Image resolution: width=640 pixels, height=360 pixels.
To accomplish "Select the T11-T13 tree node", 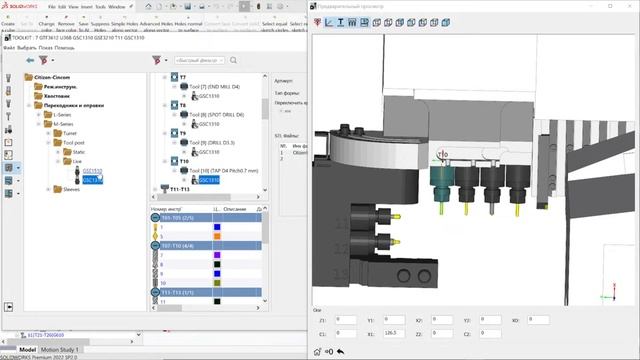I will (180, 189).
